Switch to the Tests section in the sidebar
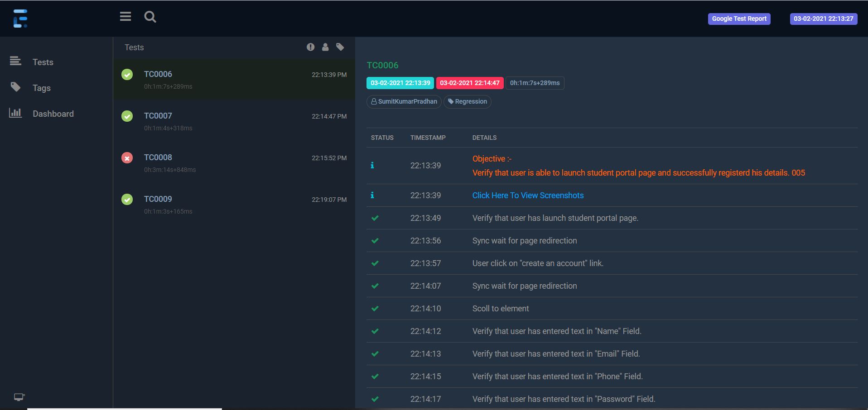Viewport: 868px width, 410px height. tap(43, 62)
